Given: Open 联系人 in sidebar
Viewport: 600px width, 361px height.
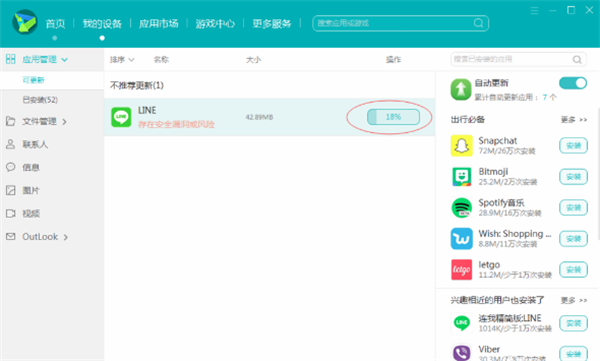Looking at the screenshot, I should click(x=35, y=144).
